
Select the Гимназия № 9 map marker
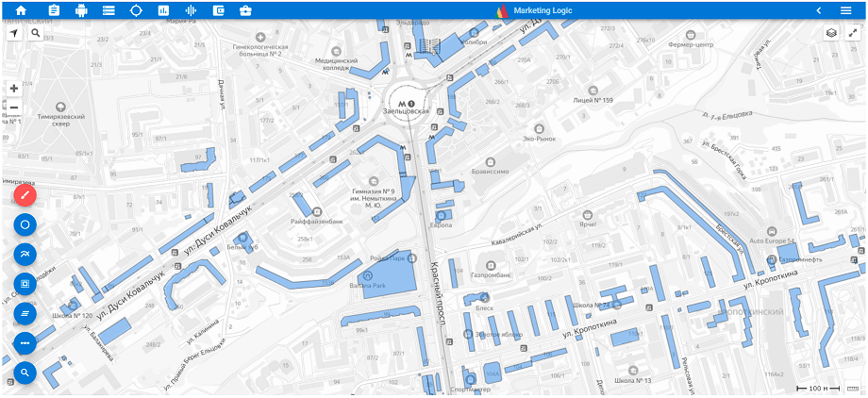pyautogui.click(x=374, y=180)
